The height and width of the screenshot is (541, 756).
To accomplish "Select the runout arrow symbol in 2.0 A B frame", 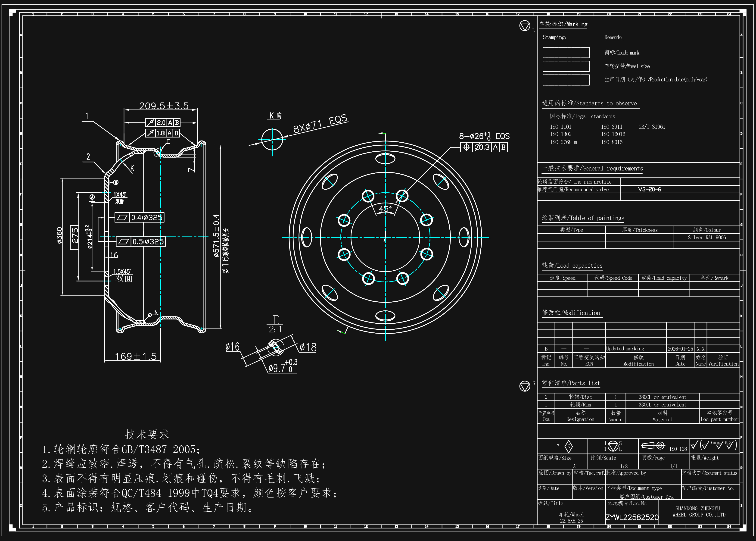I will [151, 123].
